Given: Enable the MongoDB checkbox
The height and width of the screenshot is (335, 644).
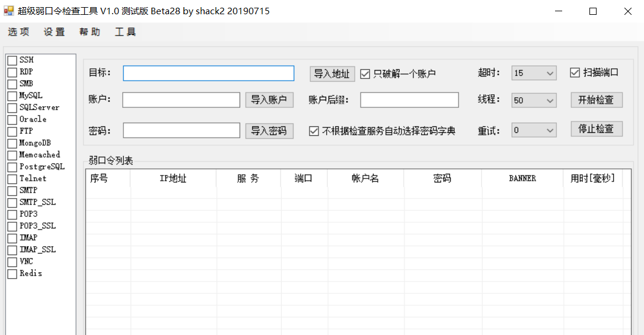Looking at the screenshot, I should coord(12,143).
